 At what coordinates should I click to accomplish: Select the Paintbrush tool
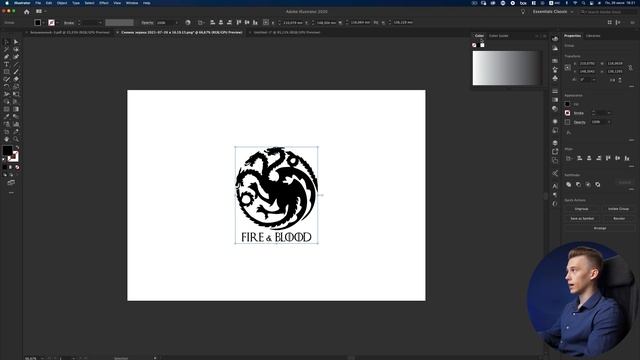click(x=16, y=72)
